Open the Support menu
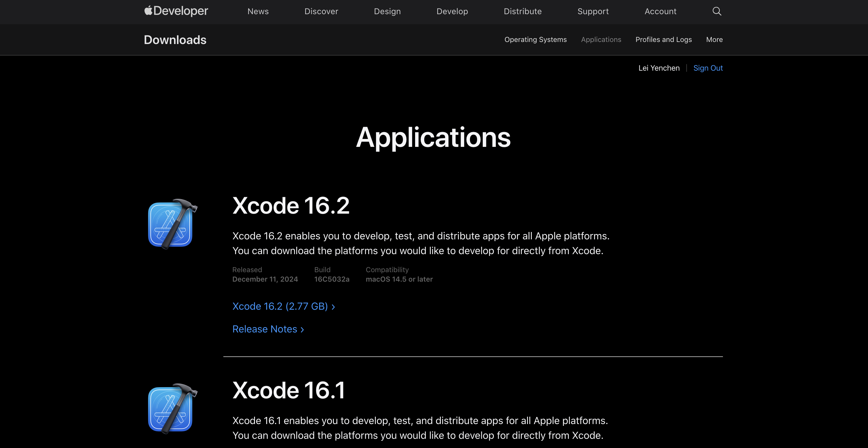868x448 pixels. coord(593,12)
